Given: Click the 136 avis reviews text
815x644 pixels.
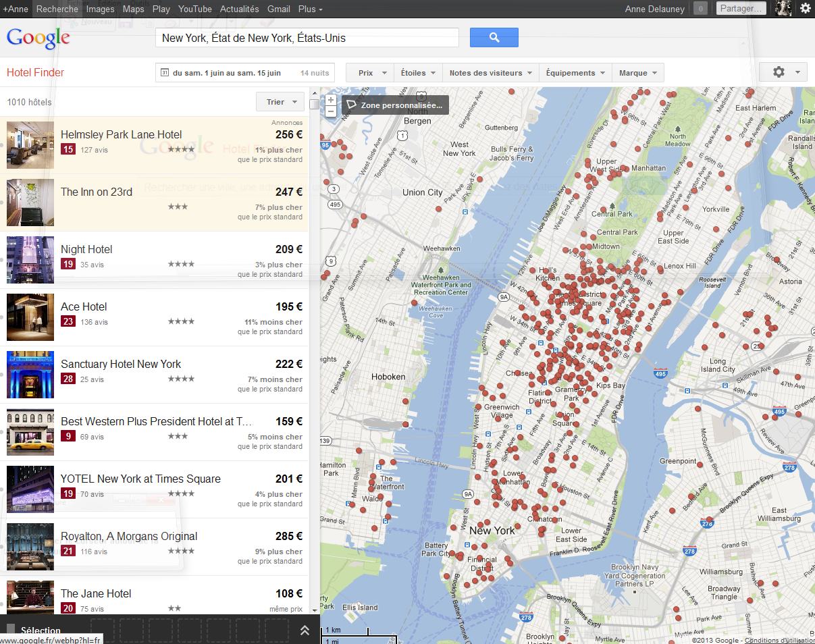Looking at the screenshot, I should pos(94,322).
